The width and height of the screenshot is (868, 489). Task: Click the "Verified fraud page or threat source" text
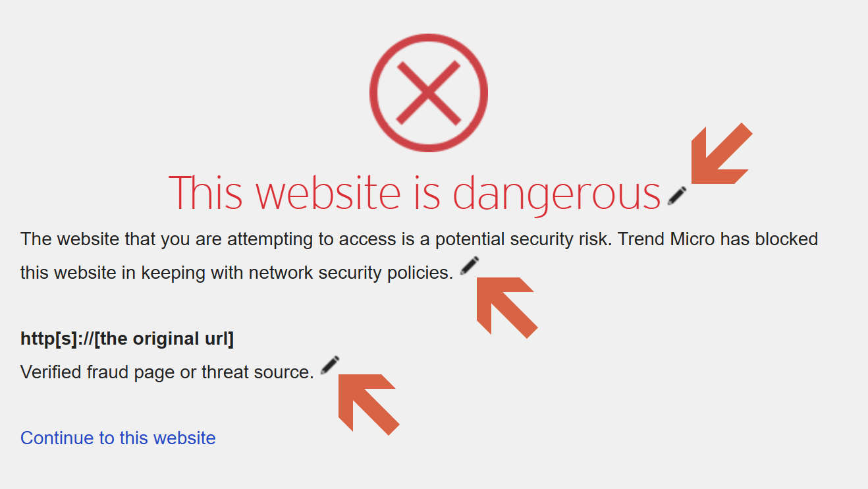(x=167, y=372)
